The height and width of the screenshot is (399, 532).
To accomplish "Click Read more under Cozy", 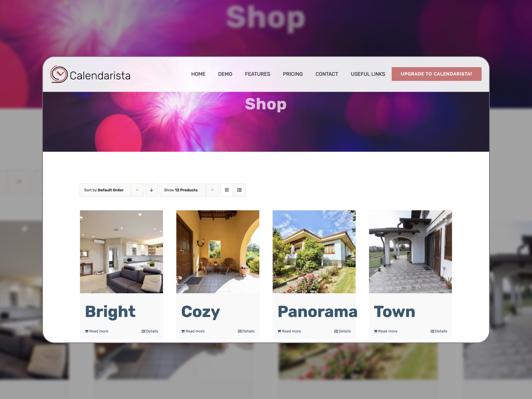I will [x=195, y=331].
